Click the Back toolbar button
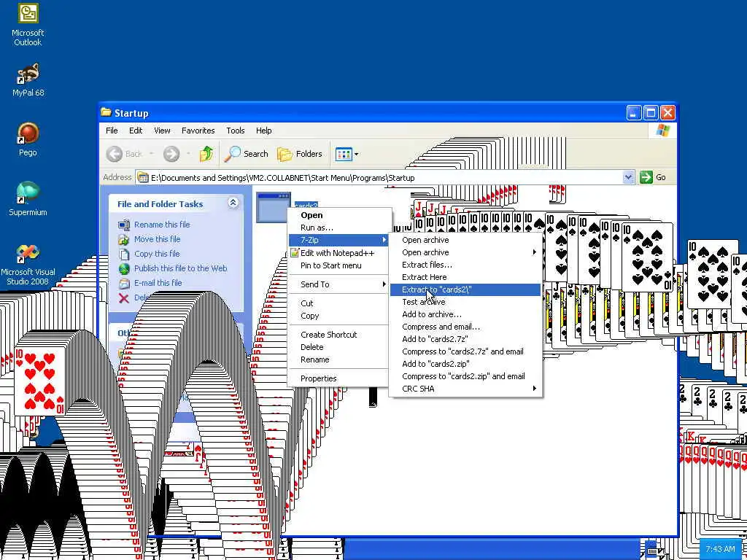 point(124,154)
